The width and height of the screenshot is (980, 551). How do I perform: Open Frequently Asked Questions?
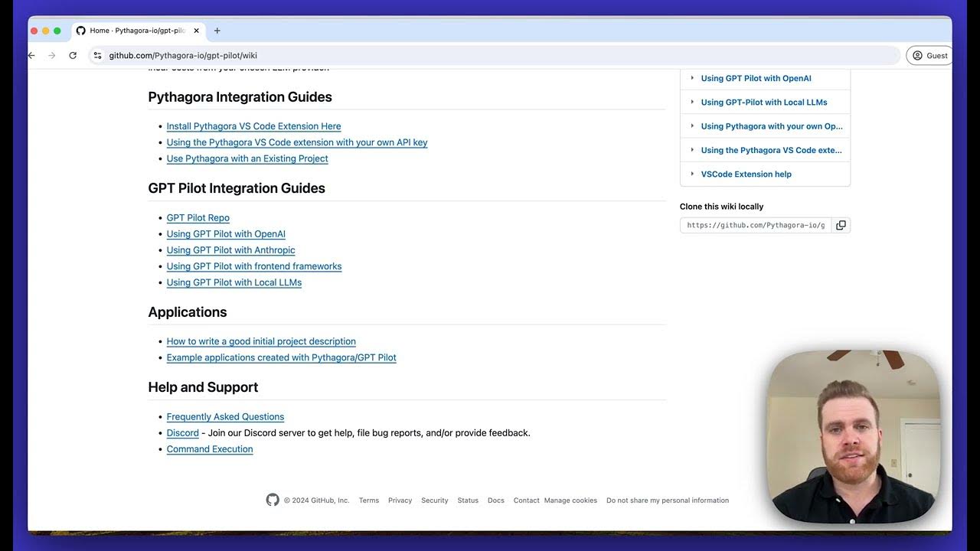pos(225,416)
